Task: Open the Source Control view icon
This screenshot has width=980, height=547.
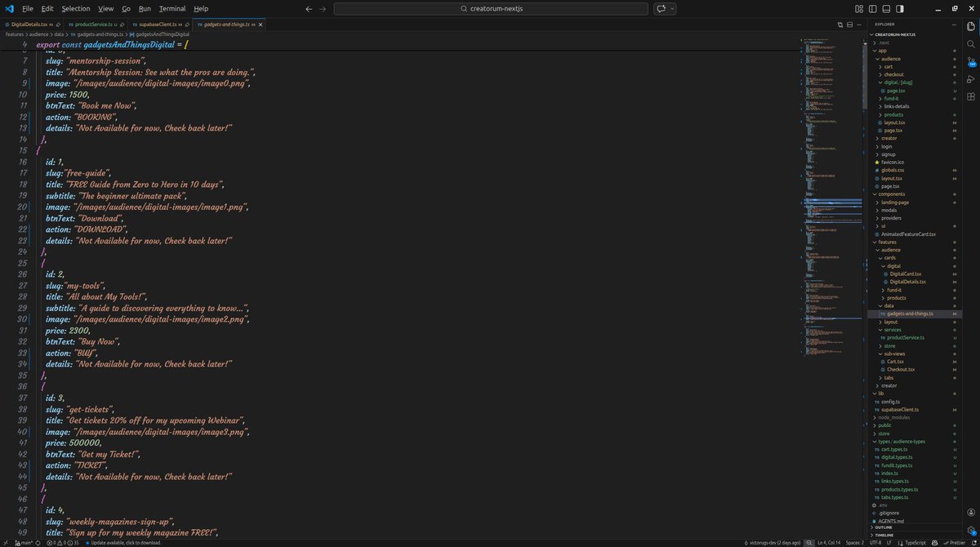Action: 971,61
